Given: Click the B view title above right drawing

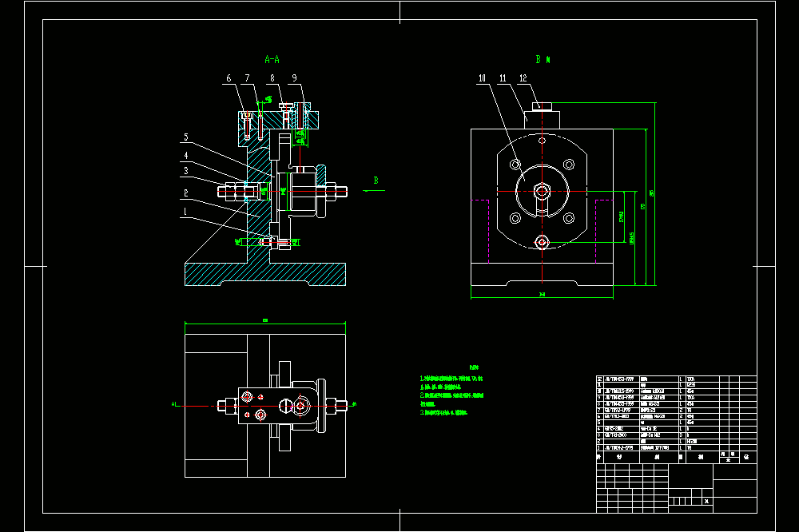Looking at the screenshot, I should (x=543, y=60).
